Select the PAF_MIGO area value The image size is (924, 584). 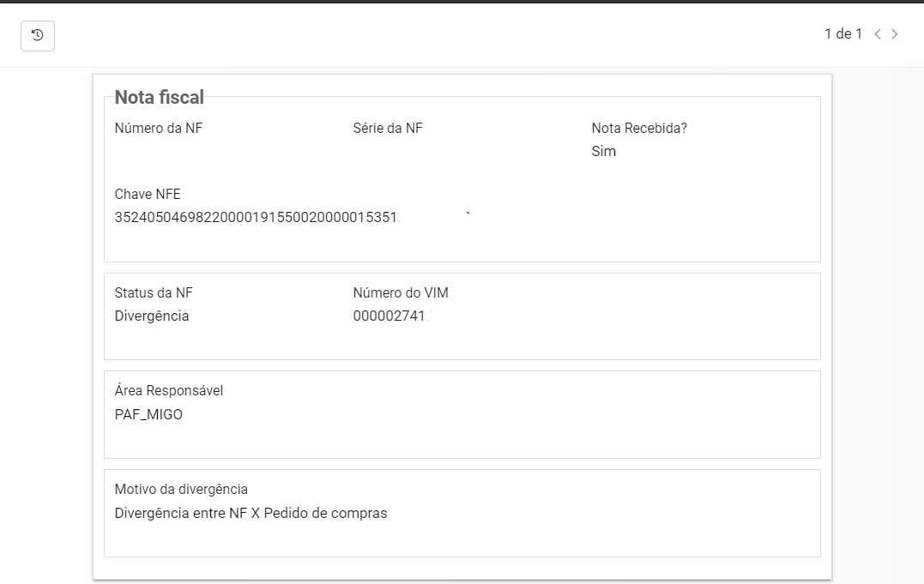148,415
